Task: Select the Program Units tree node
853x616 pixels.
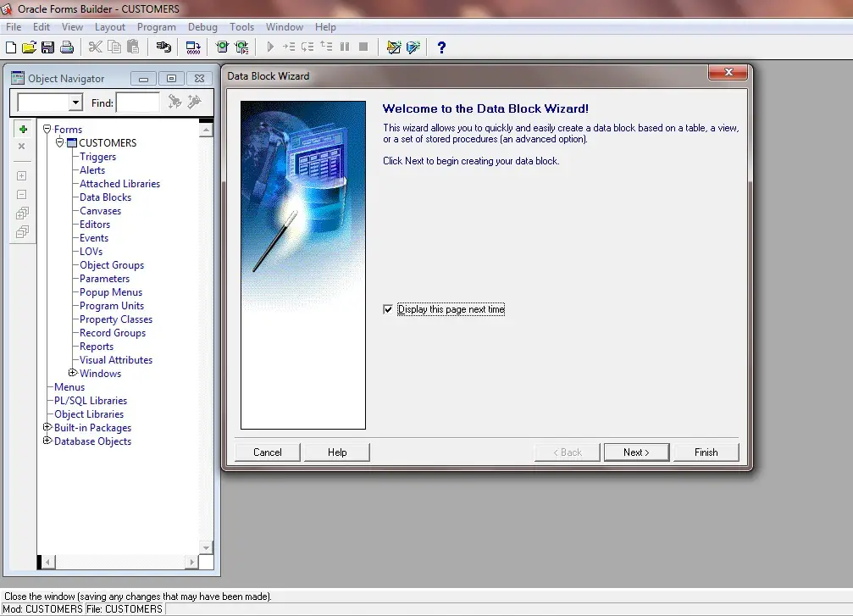Action: (x=112, y=305)
